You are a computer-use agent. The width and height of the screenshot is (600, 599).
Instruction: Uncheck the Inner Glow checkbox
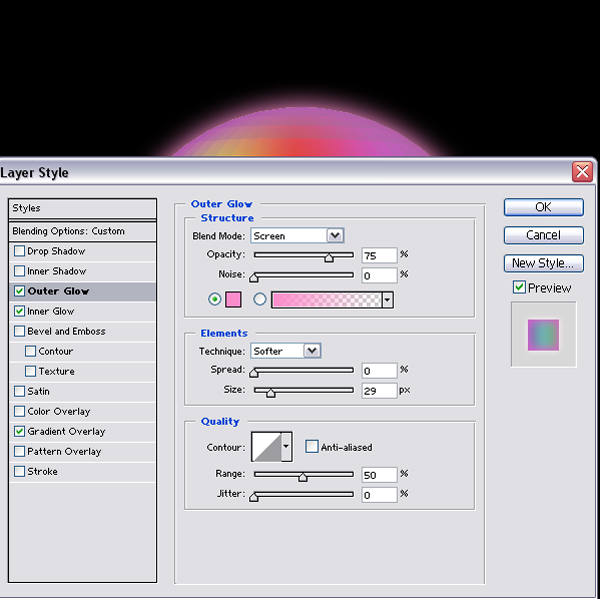19,311
